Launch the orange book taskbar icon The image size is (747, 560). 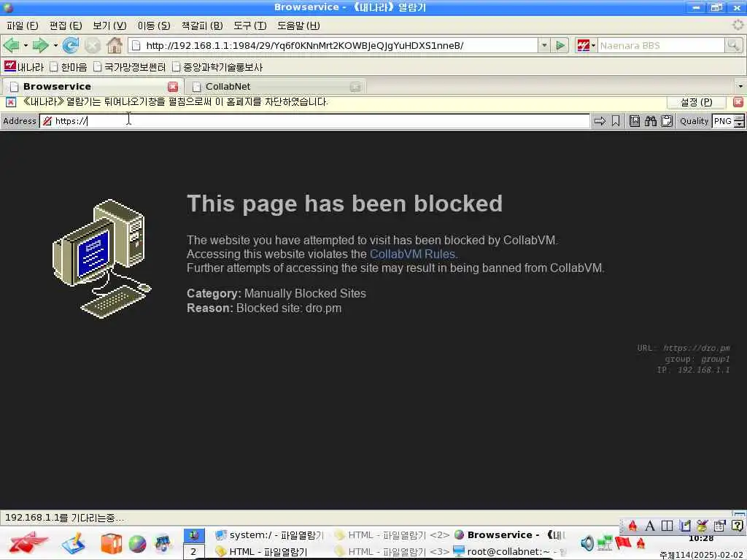coord(111,544)
